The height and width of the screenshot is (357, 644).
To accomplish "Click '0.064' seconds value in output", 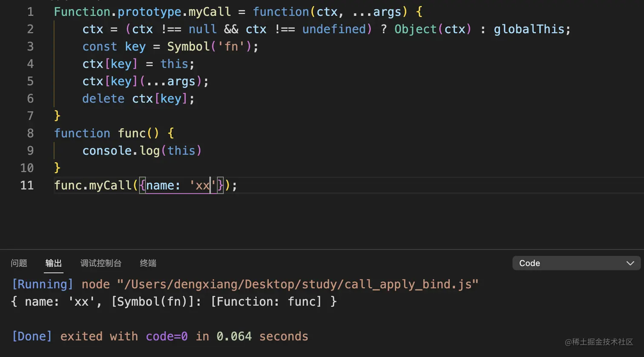I will pos(234,337).
